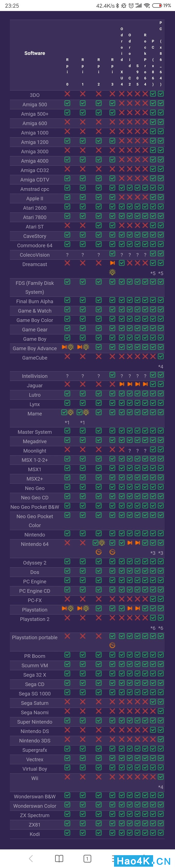Viewport: 175px width, 868px height.
Task: Open the browser tabs counter
Action: (x=87, y=858)
